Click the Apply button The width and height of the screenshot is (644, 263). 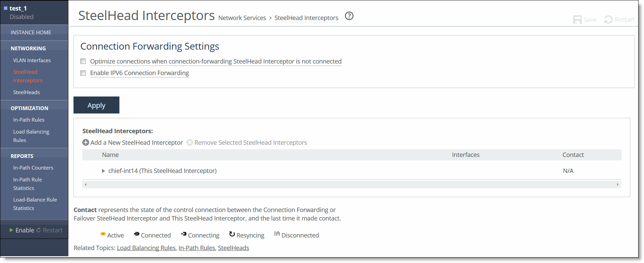pos(96,105)
